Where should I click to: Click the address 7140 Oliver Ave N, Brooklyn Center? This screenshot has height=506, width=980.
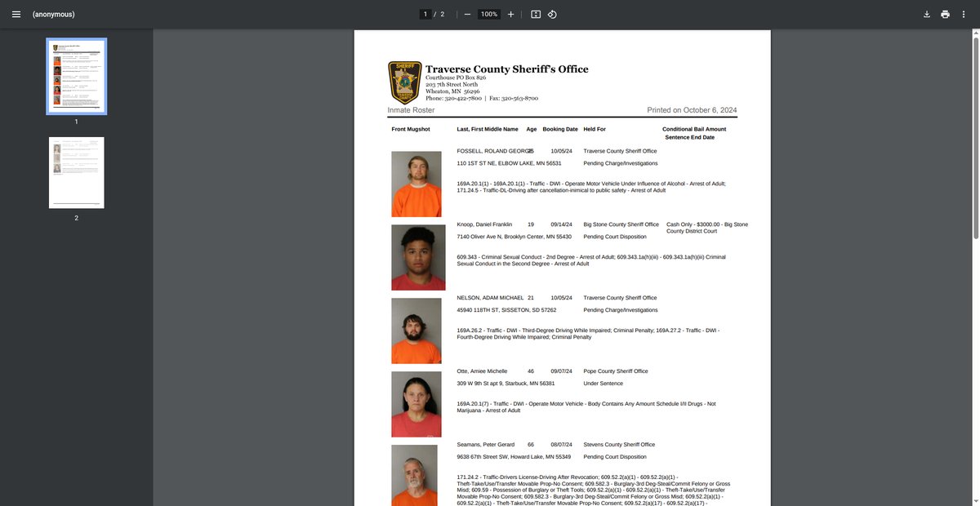tap(513, 237)
